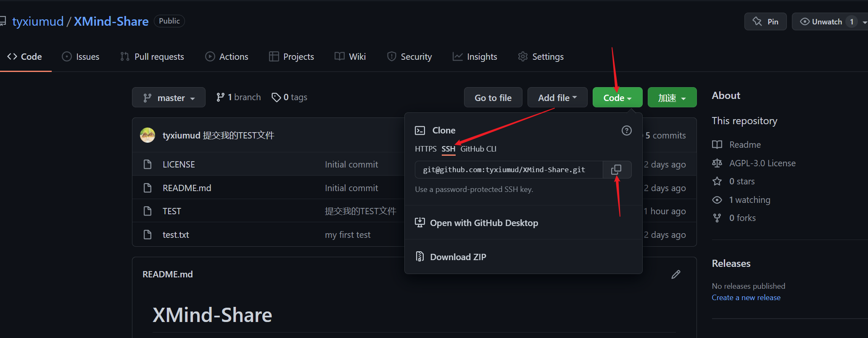This screenshot has width=868, height=338.
Task: Copy the SSH clone URL
Action: [617, 170]
